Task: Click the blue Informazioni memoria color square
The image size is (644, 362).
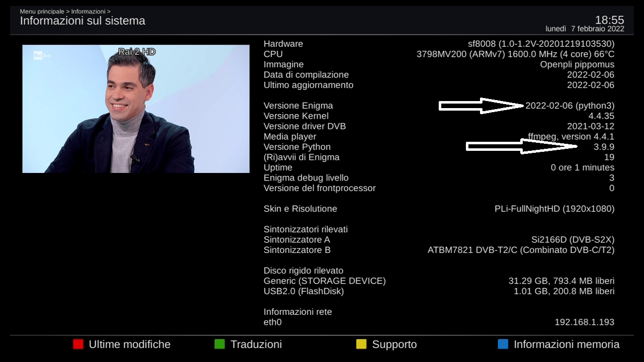Action: click(x=503, y=344)
